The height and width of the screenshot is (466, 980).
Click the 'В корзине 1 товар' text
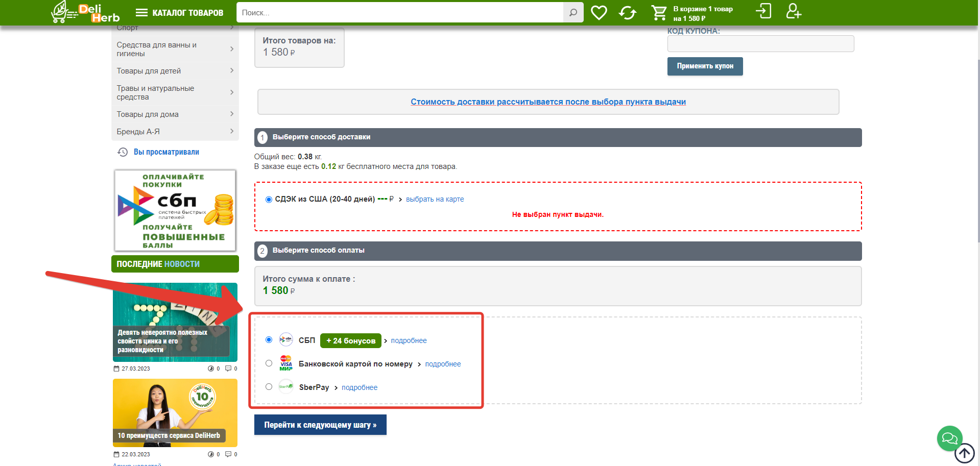point(703,9)
